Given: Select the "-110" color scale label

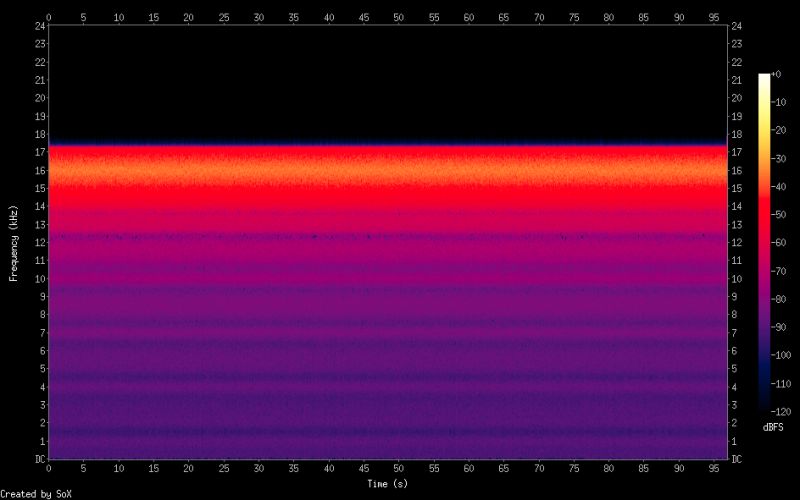Looking at the screenshot, I should point(781,384).
